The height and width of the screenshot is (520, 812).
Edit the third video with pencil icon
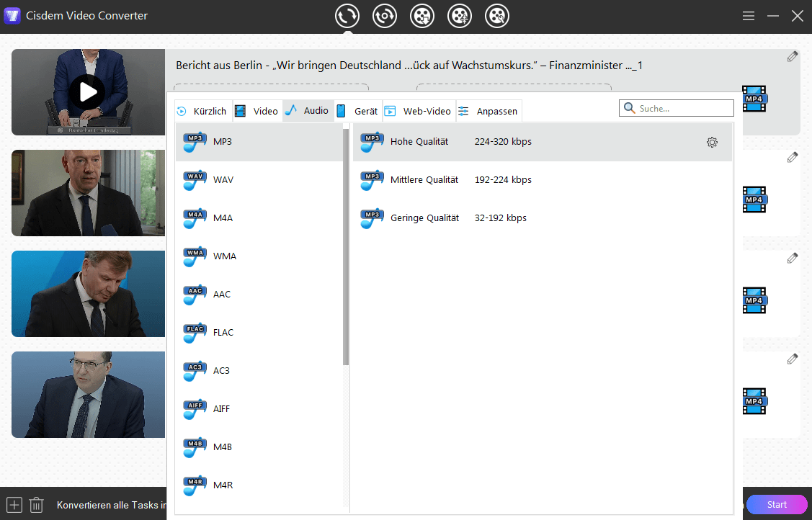(x=793, y=258)
